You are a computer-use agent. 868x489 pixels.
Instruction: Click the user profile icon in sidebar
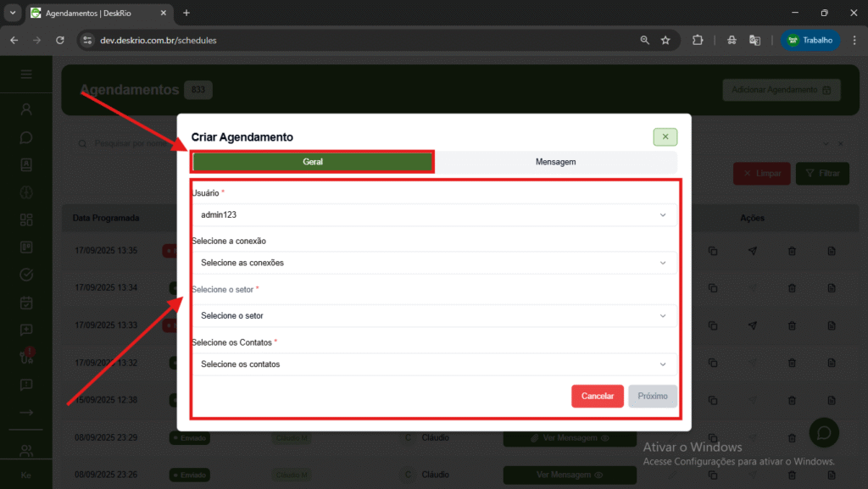click(26, 109)
